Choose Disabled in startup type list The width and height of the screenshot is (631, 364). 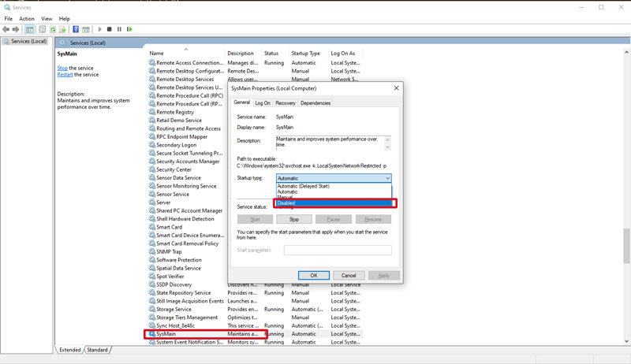tap(334, 203)
